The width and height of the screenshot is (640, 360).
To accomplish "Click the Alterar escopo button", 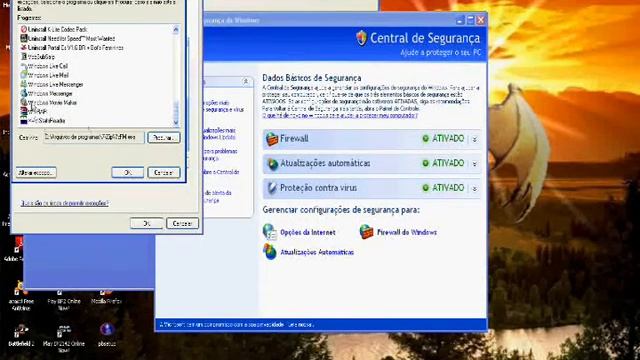I will point(36,173).
